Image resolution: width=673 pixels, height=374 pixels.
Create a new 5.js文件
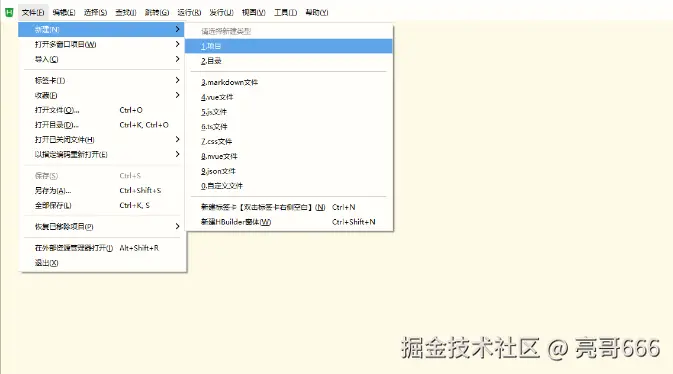[288, 112]
